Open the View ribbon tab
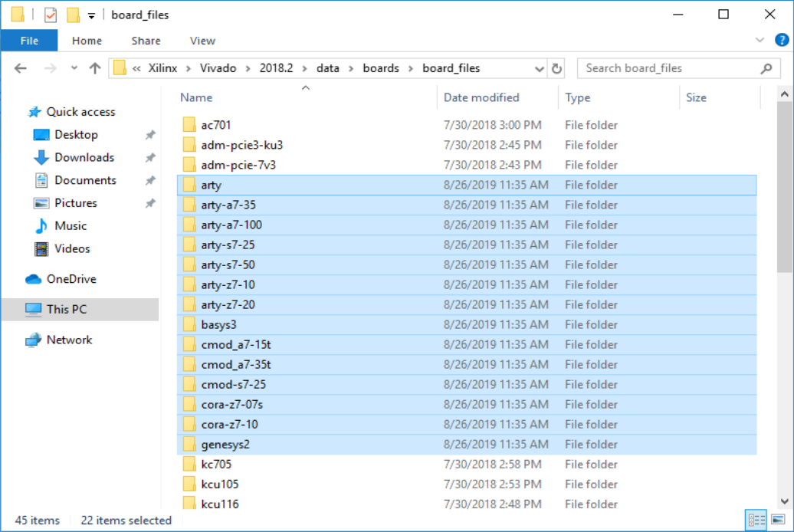The image size is (794, 532). pos(202,41)
